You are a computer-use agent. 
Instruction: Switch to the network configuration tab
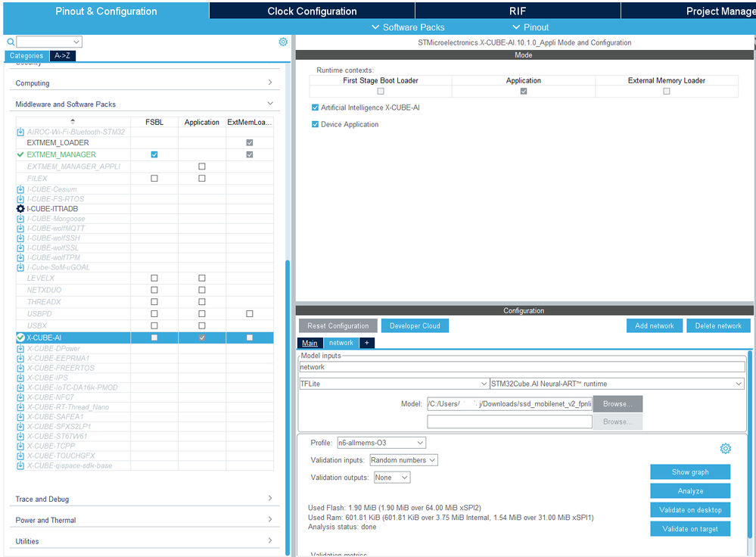[341, 343]
